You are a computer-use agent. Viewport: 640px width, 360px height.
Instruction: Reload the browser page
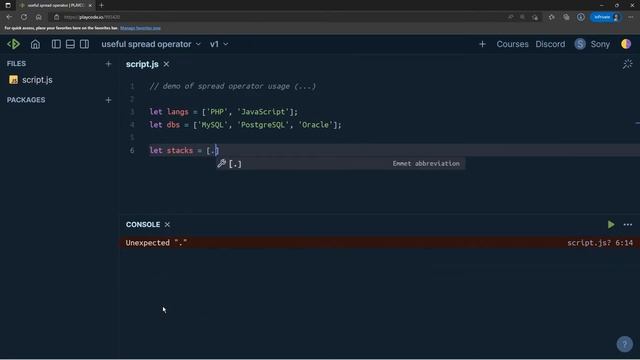[24, 17]
